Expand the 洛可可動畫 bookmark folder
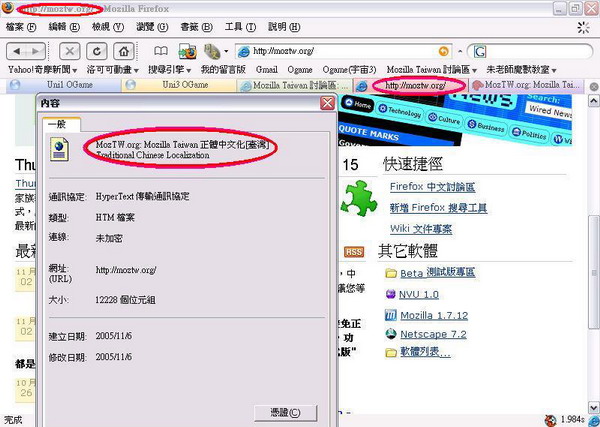Screen dimensions: 600x427 (x=112, y=70)
